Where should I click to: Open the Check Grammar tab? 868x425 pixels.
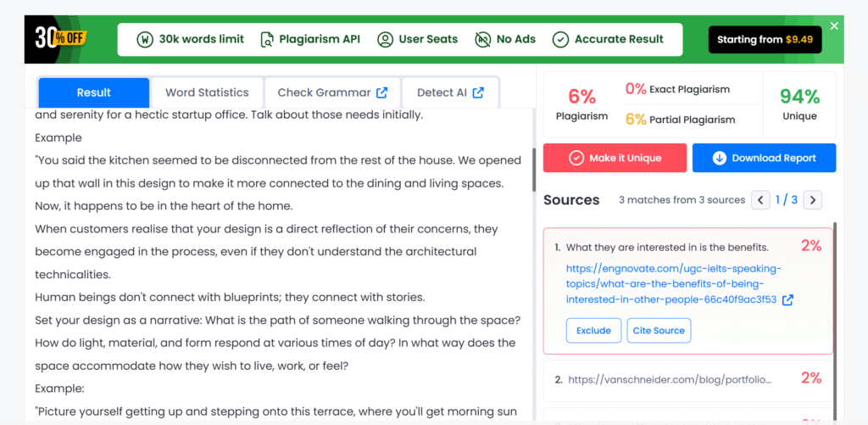[x=332, y=92]
